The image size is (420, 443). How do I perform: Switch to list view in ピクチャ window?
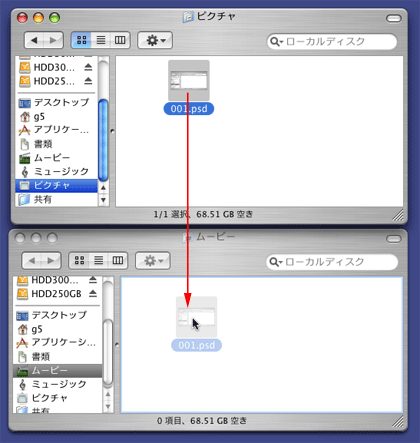pyautogui.click(x=101, y=40)
